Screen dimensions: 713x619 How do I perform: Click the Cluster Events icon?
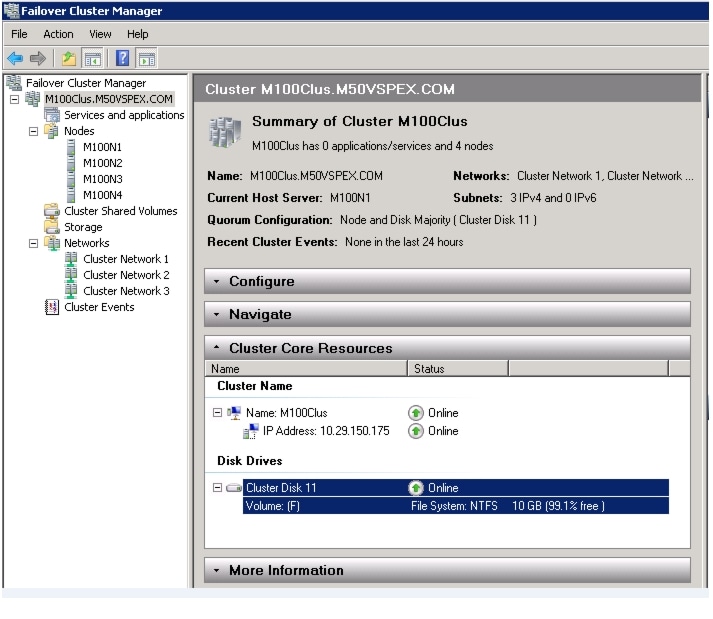(52, 307)
